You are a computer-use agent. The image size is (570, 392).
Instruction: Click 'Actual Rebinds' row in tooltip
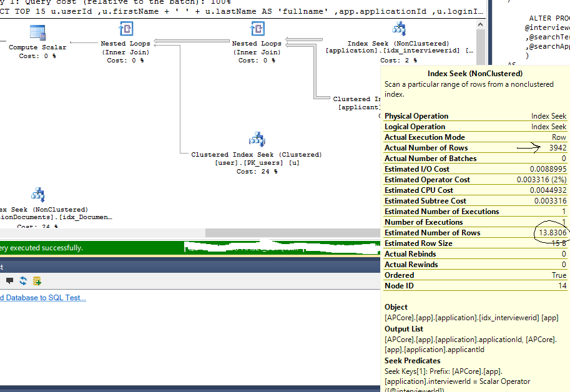click(x=476, y=253)
